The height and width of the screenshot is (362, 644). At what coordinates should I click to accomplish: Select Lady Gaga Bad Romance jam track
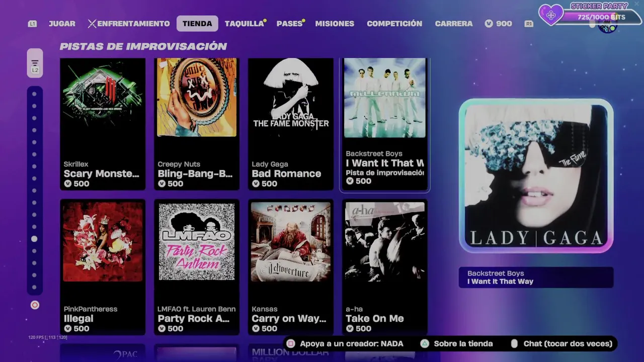coord(291,124)
